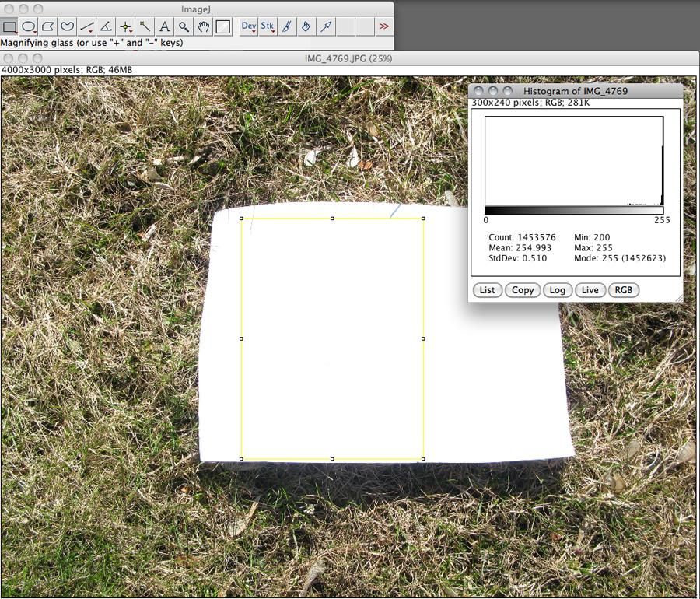The image size is (700, 599).
Task: Select the Paintbrush tool
Action: [x=287, y=26]
